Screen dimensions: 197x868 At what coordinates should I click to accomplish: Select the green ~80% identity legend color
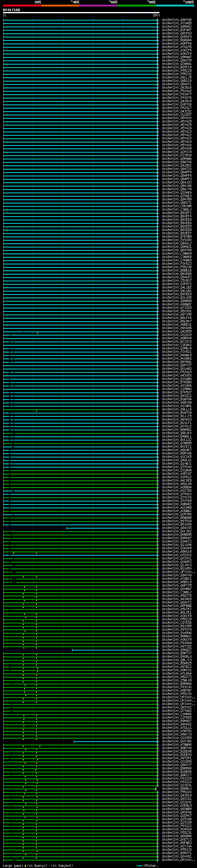(136, 6)
